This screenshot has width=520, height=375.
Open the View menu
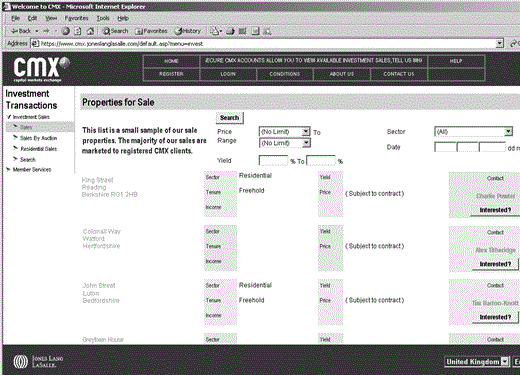tap(51, 18)
